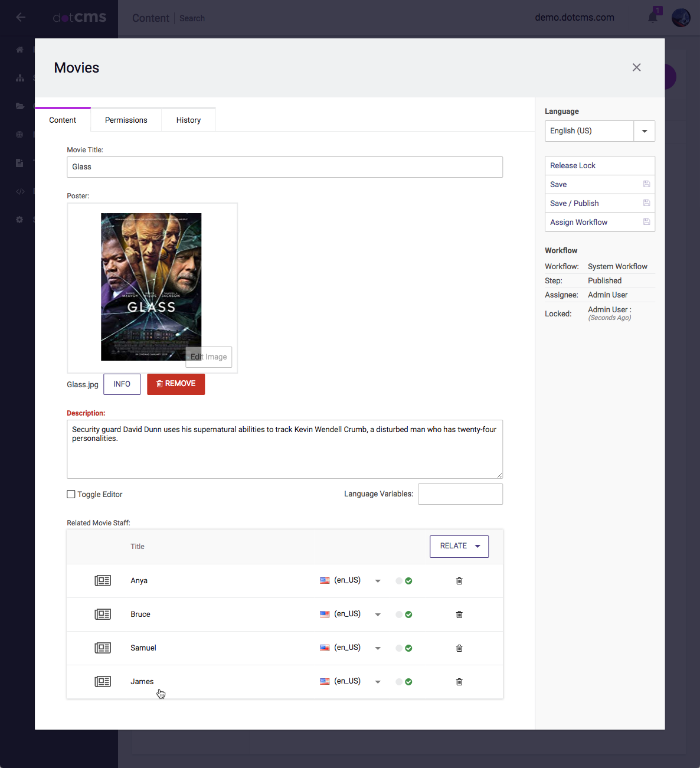Click trash icon in Bruce row
Image resolution: width=700 pixels, height=768 pixels.
(x=459, y=615)
